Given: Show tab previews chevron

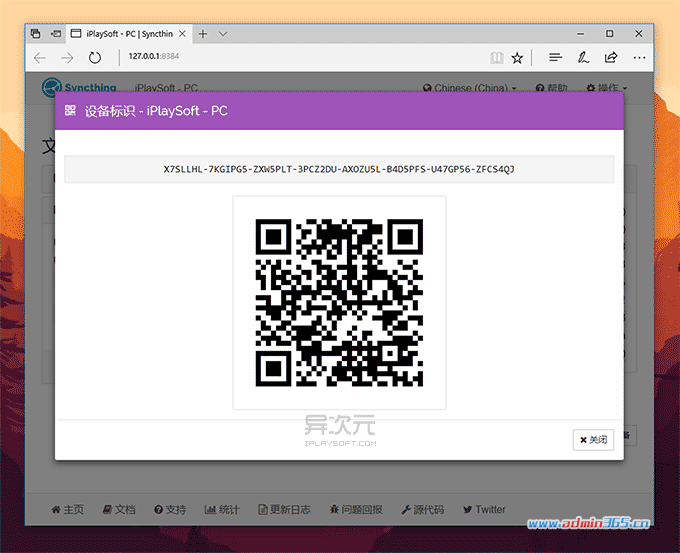Looking at the screenshot, I should (x=223, y=33).
